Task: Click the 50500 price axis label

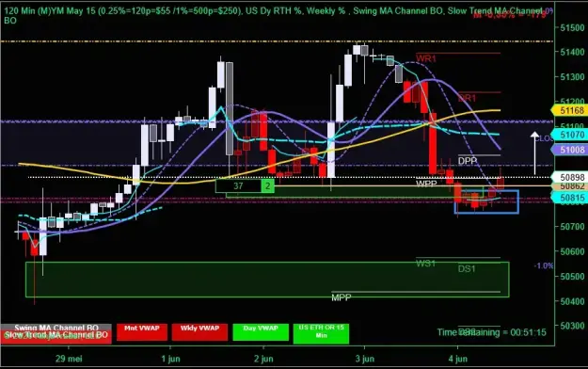Action: (572, 277)
